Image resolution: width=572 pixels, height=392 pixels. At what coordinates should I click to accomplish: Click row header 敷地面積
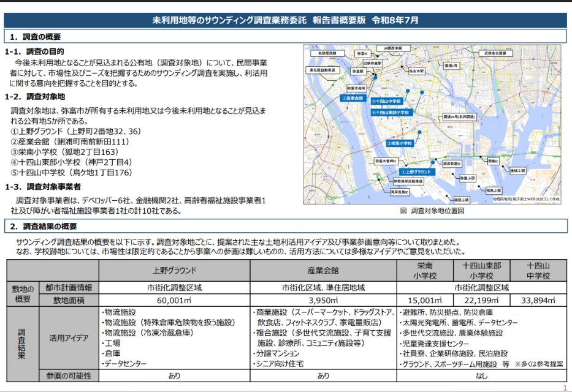[x=69, y=300]
